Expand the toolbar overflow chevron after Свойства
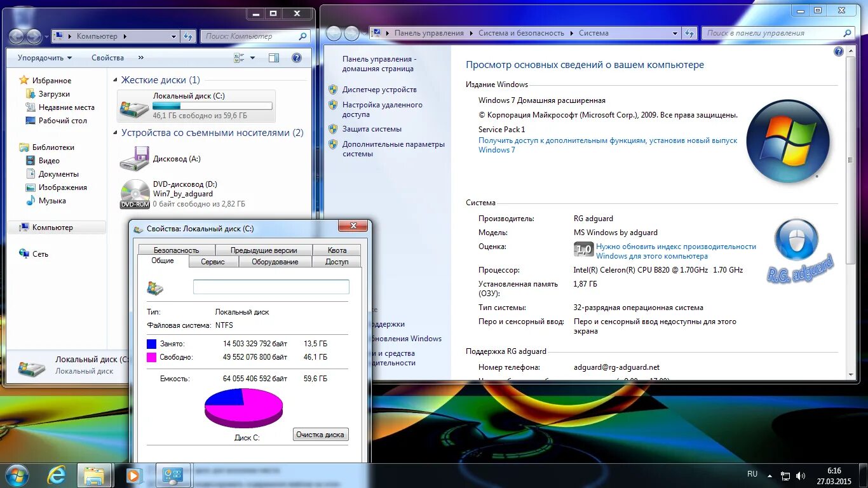Viewport: 868px width, 488px height. (x=141, y=58)
